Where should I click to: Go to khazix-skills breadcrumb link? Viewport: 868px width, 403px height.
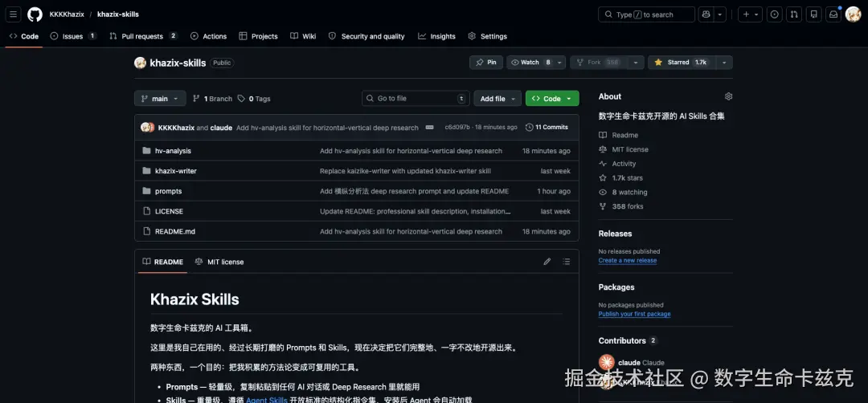click(x=118, y=14)
